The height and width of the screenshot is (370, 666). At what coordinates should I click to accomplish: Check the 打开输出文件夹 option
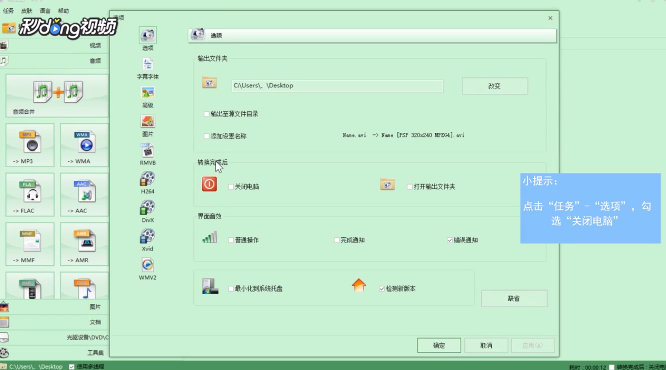[x=409, y=186]
